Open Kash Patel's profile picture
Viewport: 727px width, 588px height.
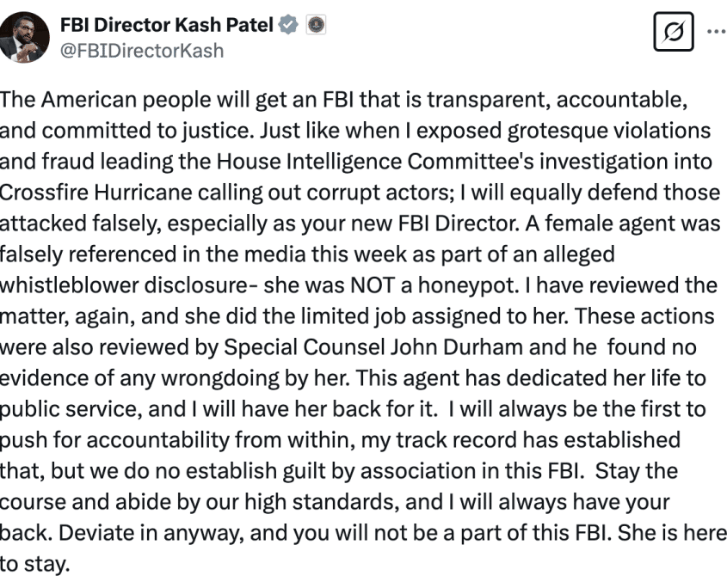point(24,38)
